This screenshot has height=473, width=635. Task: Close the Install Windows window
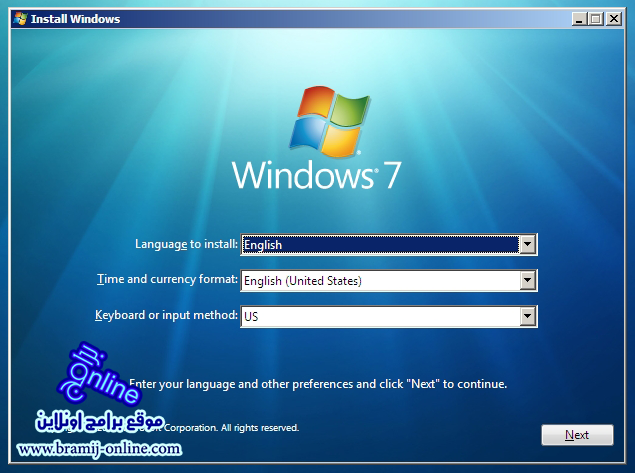(x=614, y=19)
